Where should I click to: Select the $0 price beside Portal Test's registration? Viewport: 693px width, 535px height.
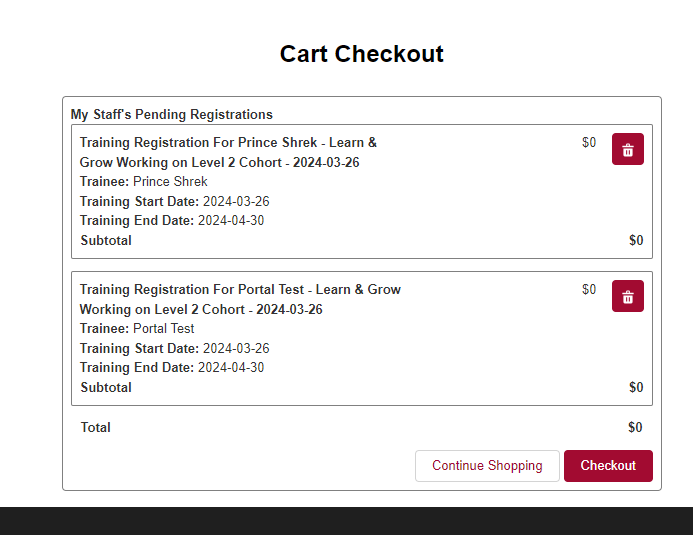click(x=589, y=289)
